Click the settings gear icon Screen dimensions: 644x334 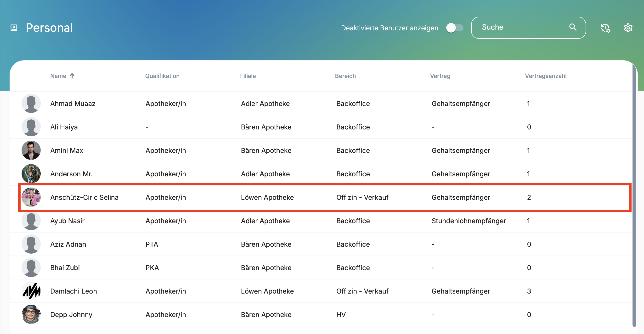click(628, 28)
